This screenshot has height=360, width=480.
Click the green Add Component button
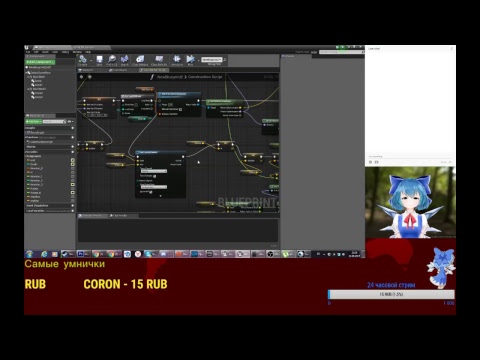pos(40,62)
